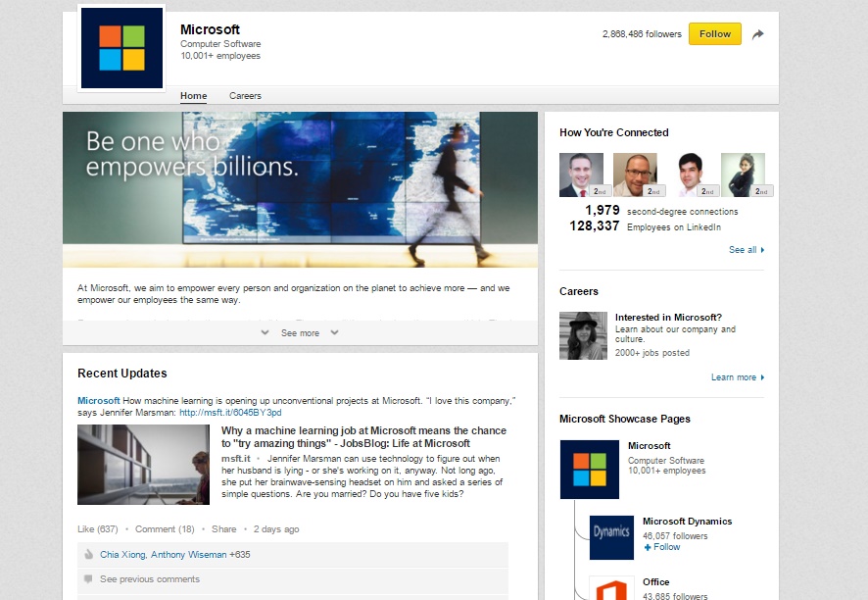This screenshot has height=600, width=868.
Task: Click the right chevron beside See more
Action: (x=334, y=332)
